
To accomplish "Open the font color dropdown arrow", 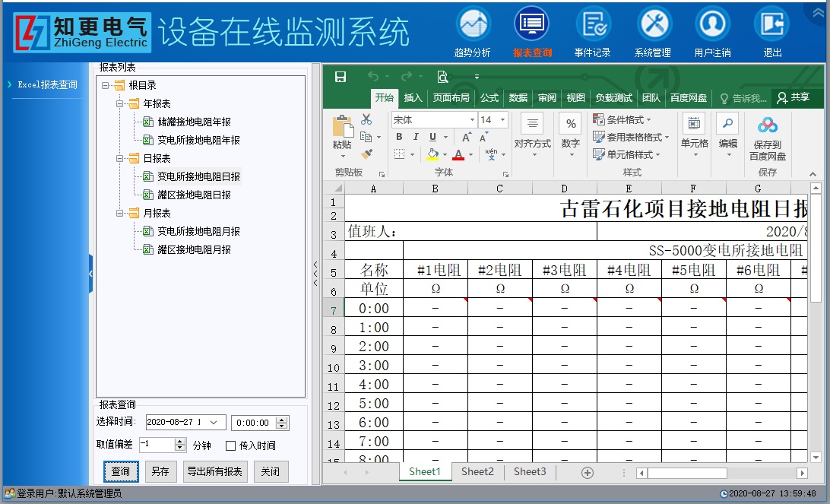I will [x=470, y=154].
